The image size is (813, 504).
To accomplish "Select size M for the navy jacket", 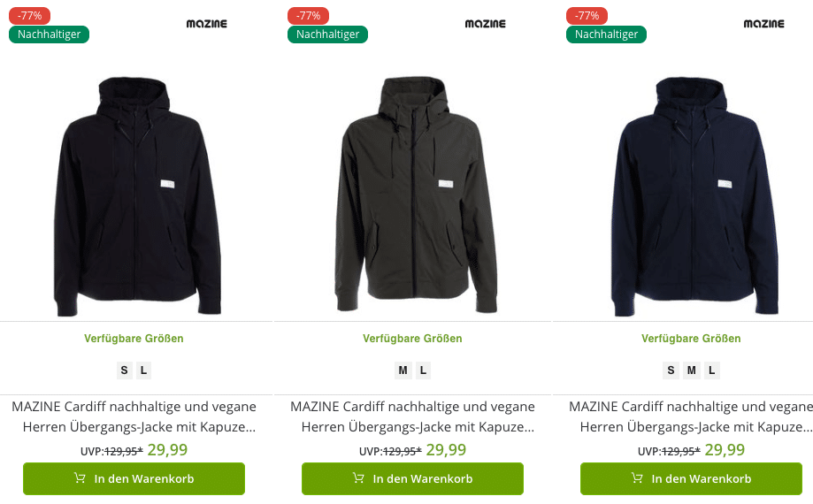I will coord(691,370).
